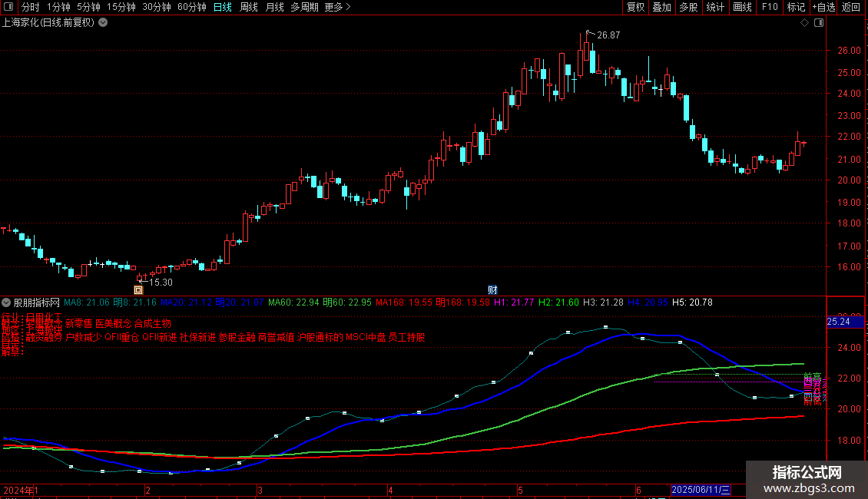The width and height of the screenshot is (868, 499).
Task: Select the 60分钟 period tab
Action: point(192,7)
